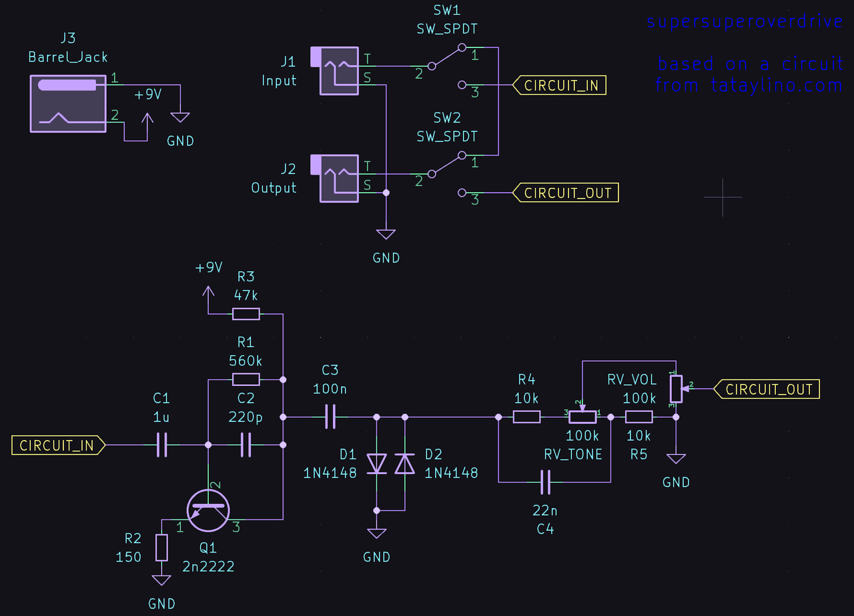Image resolution: width=854 pixels, height=616 pixels.
Task: Select the R2 150 resistor
Action: (161, 547)
